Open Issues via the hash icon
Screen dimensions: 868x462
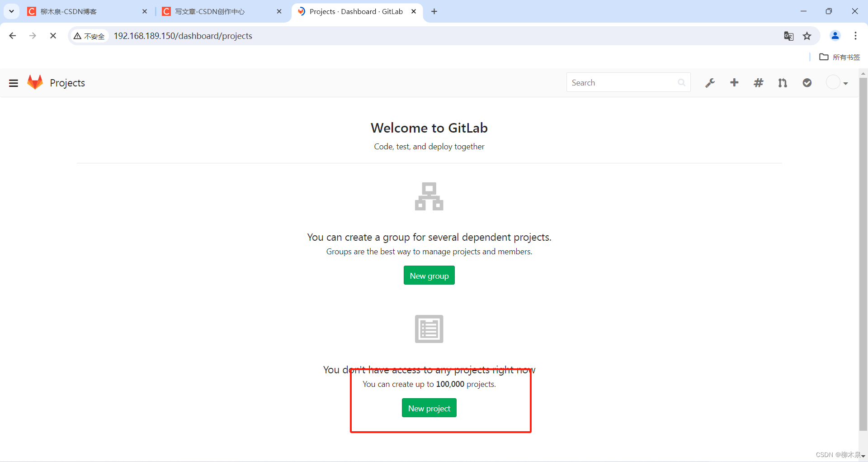[759, 83]
